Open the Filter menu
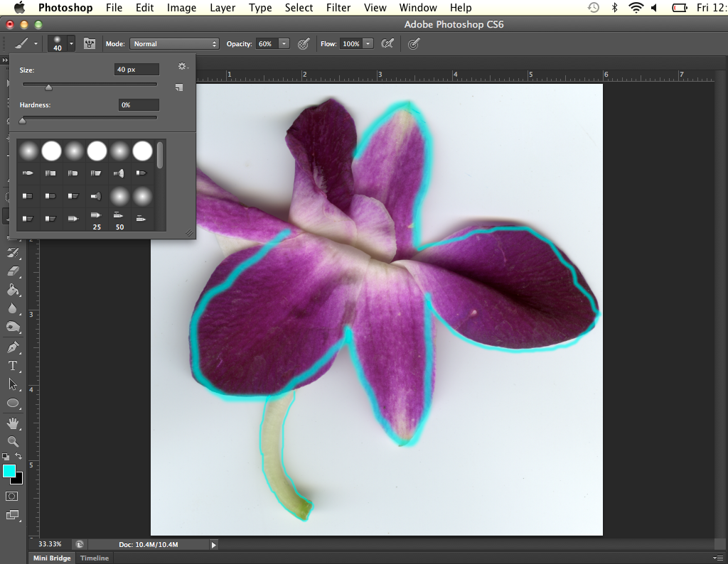This screenshot has width=728, height=564. point(338,8)
